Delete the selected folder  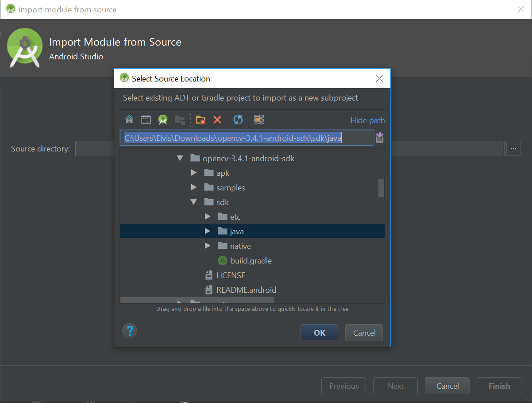pos(216,120)
